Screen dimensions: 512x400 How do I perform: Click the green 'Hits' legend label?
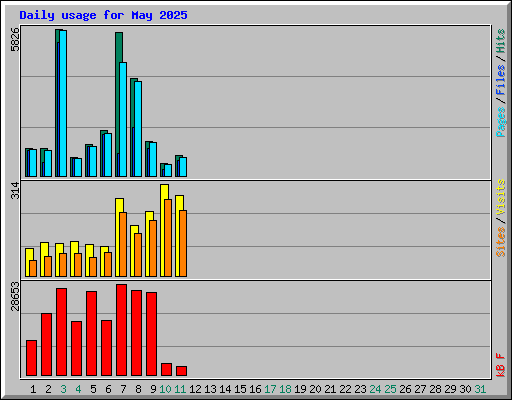point(501,41)
